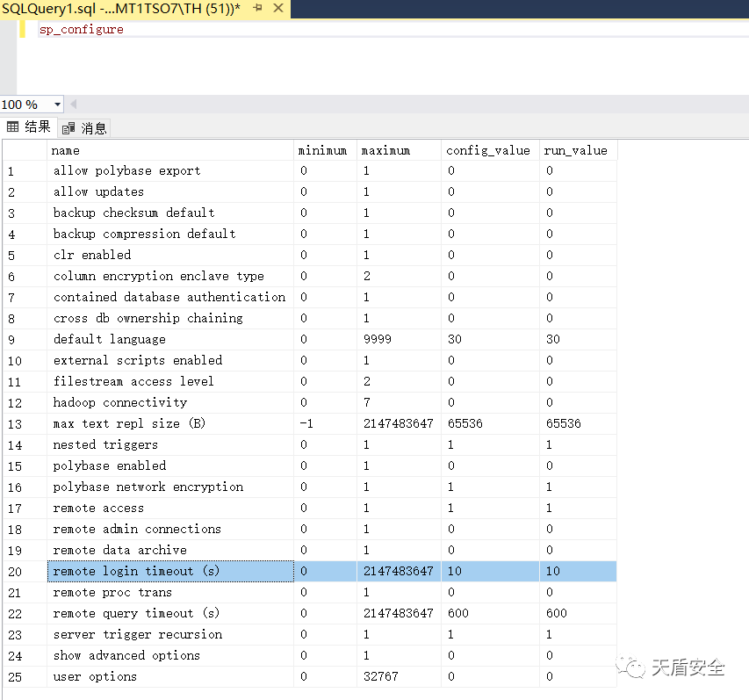Switch to the SQLQuery1.sql editor tab
The height and width of the screenshot is (700, 749).
[121, 9]
